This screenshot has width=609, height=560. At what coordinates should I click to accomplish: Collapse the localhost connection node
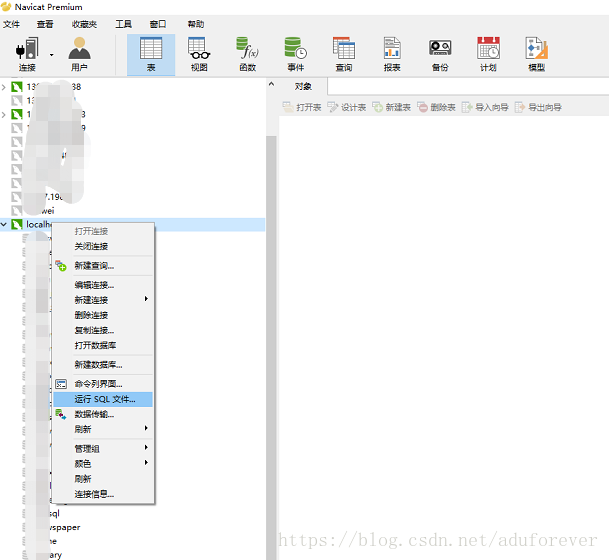[4, 224]
